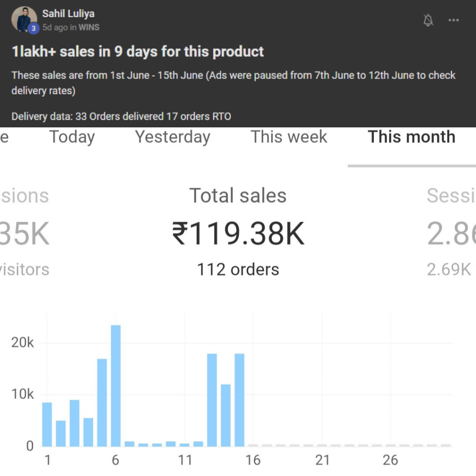Image resolution: width=476 pixels, height=476 pixels.
Task: Select the This month tab
Action: [411, 137]
